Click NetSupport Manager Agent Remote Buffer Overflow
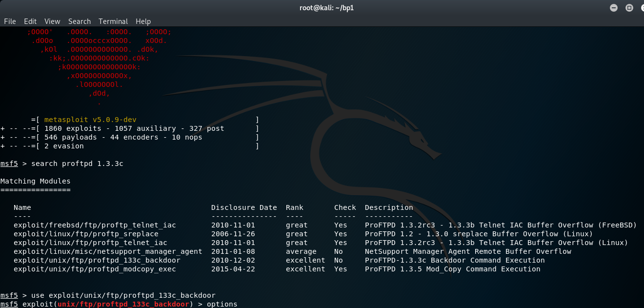This screenshot has height=308, width=644. pyautogui.click(x=468, y=251)
